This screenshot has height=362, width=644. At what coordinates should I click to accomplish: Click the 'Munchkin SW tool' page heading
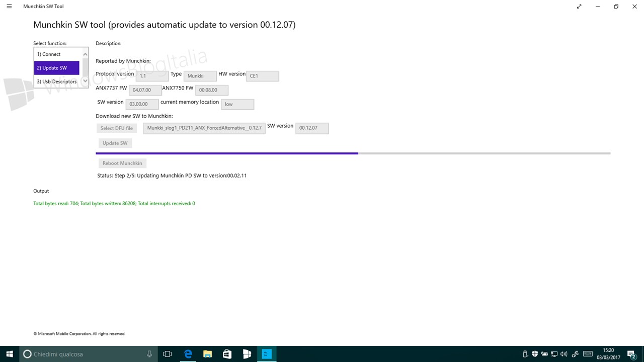click(x=165, y=25)
